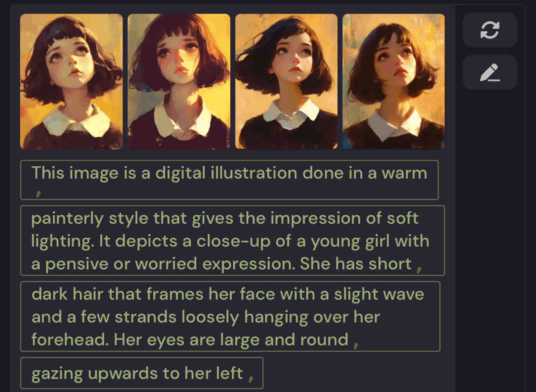The height and width of the screenshot is (392, 536).
Task: Click the comma after 'She has short'
Action: pos(419,269)
